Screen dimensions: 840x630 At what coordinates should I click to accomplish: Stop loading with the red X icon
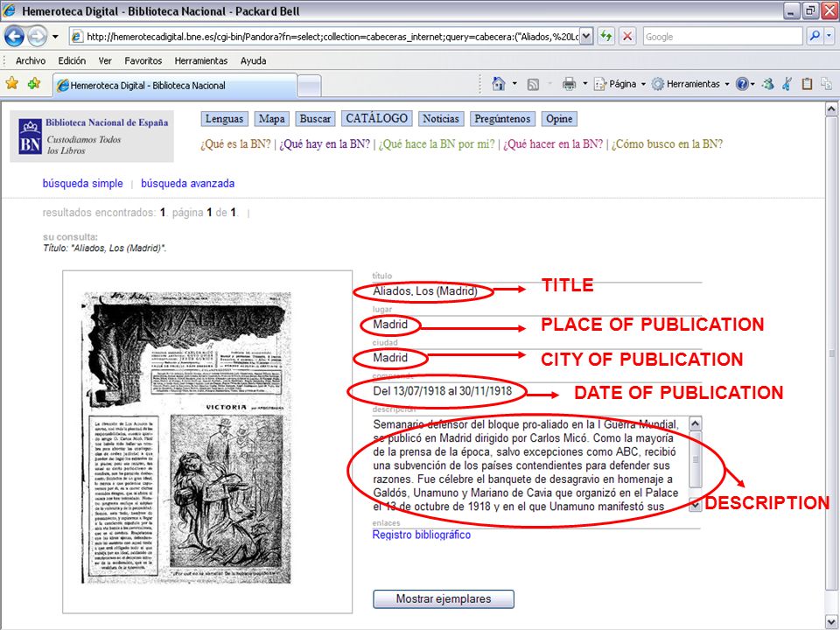click(626, 37)
